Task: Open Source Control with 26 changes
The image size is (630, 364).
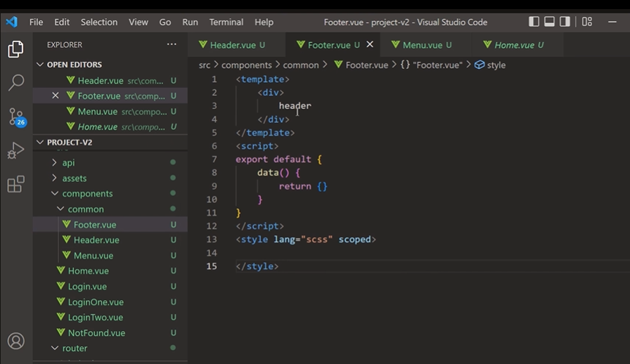Action: coord(15,117)
